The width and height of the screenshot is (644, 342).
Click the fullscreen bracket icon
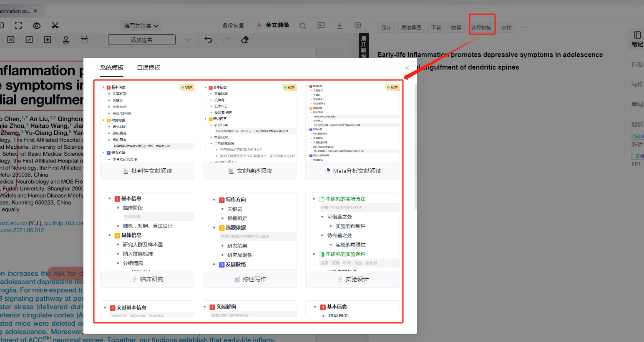[x=18, y=25]
